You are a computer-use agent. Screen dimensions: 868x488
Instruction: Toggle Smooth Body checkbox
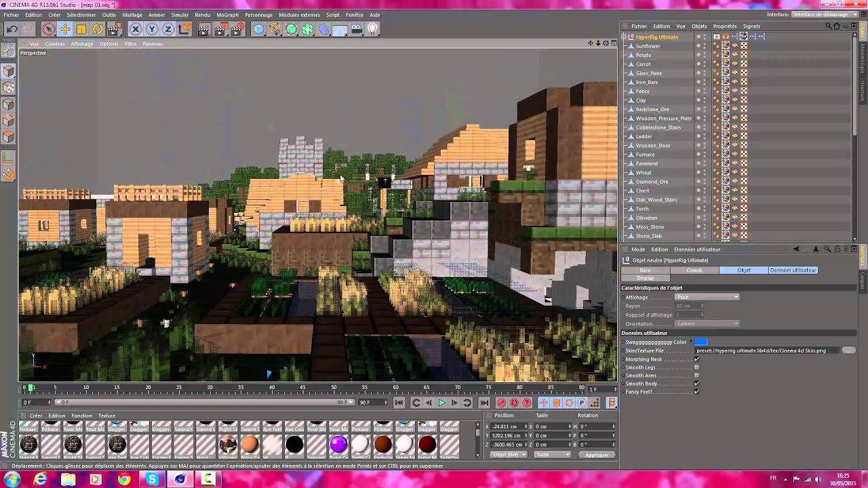pos(696,384)
